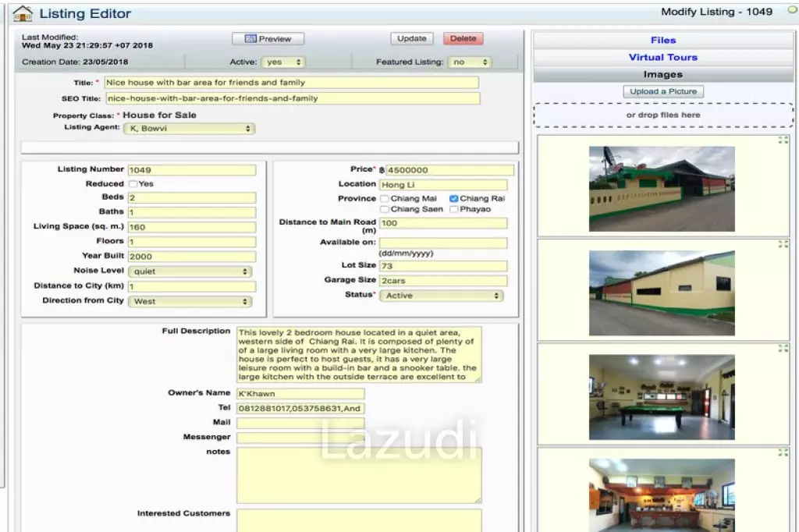This screenshot has width=799, height=532.
Task: Open the Files section
Action: click(663, 41)
